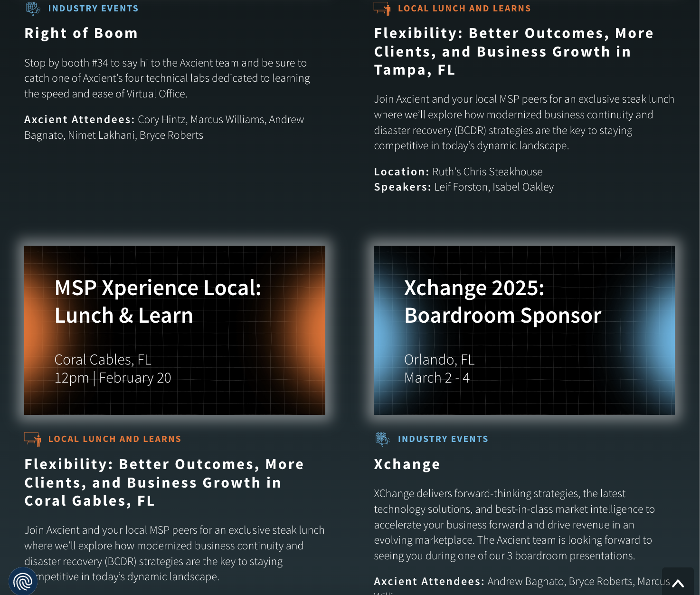Select the INDUSTRY EVENTS label above Right of Boom

(x=94, y=9)
